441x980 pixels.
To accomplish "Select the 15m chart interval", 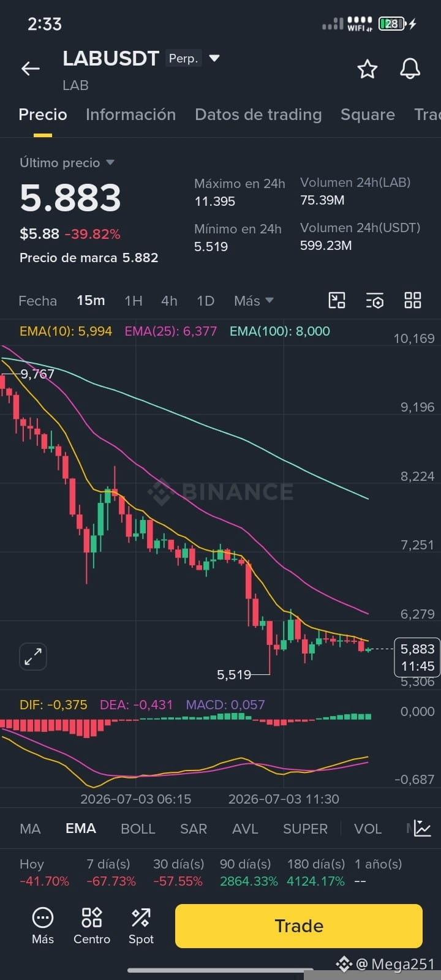I will (91, 301).
